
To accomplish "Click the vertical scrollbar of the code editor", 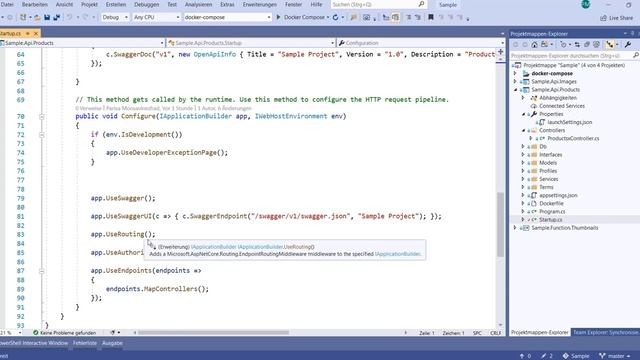I will pos(500,224).
